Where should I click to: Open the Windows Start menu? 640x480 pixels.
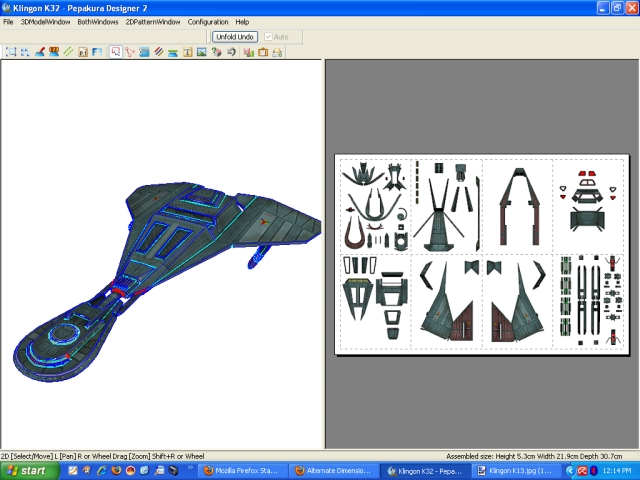click(29, 471)
